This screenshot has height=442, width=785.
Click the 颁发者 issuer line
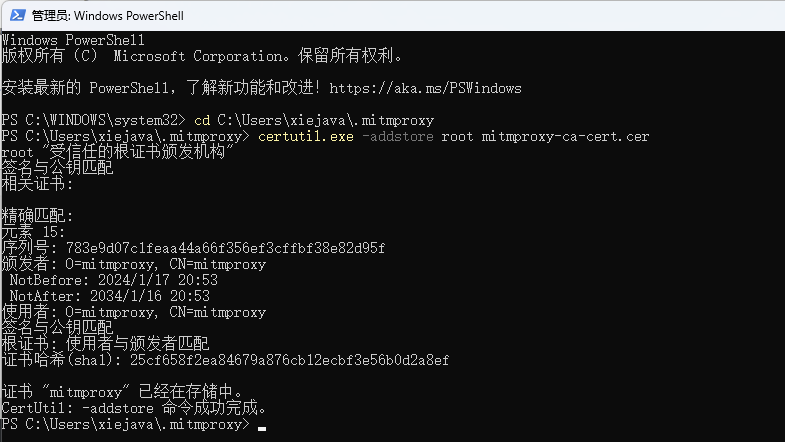[133, 264]
